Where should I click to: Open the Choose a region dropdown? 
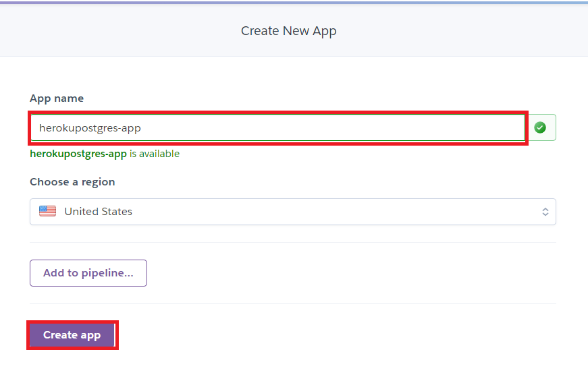[x=293, y=212]
